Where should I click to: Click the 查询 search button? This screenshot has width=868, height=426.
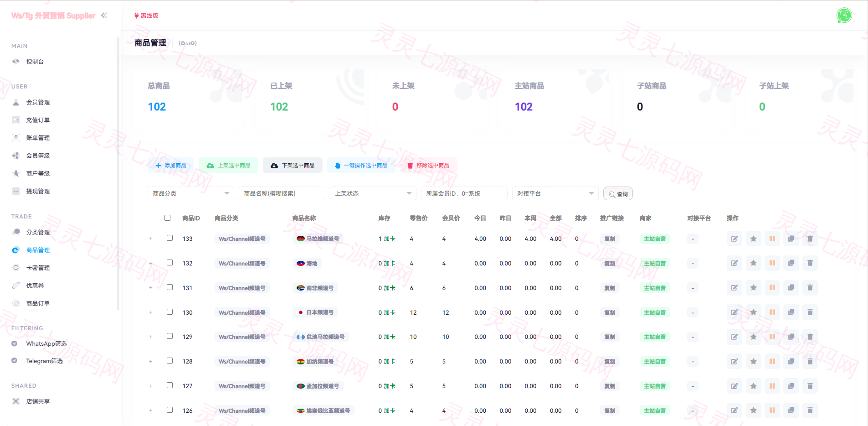pyautogui.click(x=618, y=194)
